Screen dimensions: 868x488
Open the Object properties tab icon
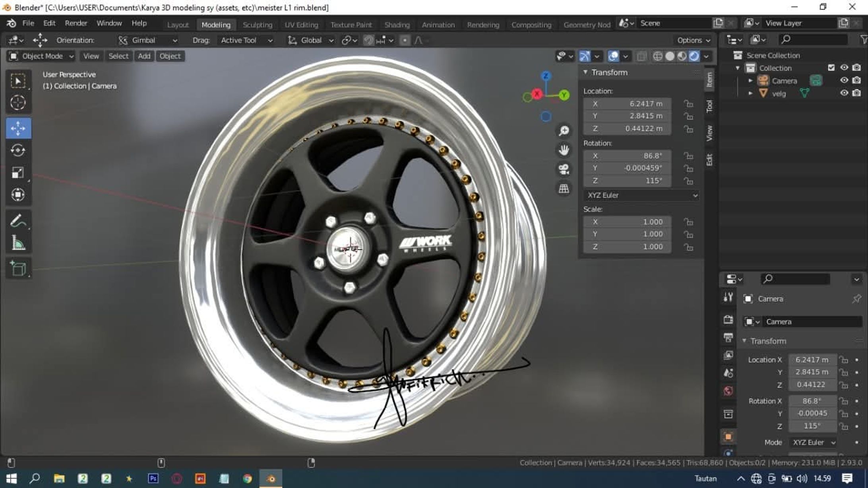click(728, 437)
